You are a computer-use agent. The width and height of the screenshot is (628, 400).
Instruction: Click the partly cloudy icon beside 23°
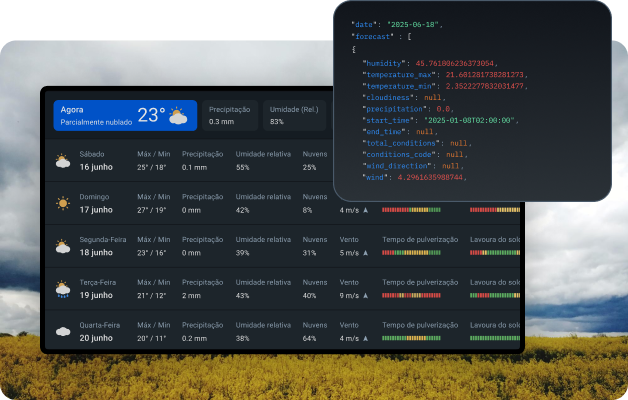point(178,115)
